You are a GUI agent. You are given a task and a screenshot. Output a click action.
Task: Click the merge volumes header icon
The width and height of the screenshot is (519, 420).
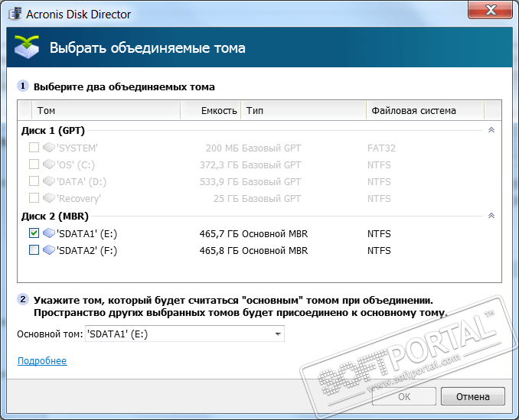[x=27, y=47]
